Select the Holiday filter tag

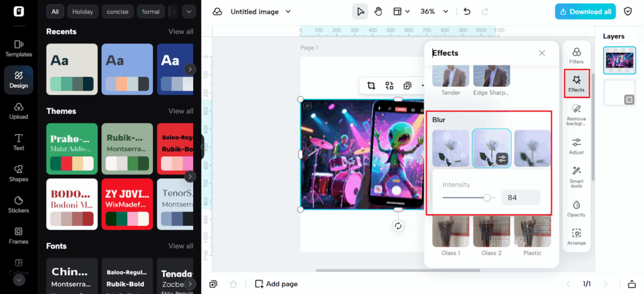[82, 11]
